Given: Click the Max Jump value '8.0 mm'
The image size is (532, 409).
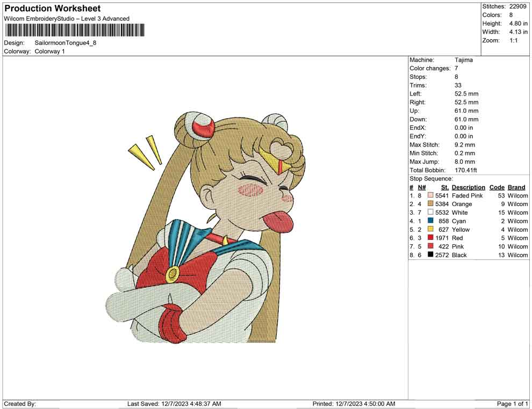Looking at the screenshot, I should click(x=465, y=162).
